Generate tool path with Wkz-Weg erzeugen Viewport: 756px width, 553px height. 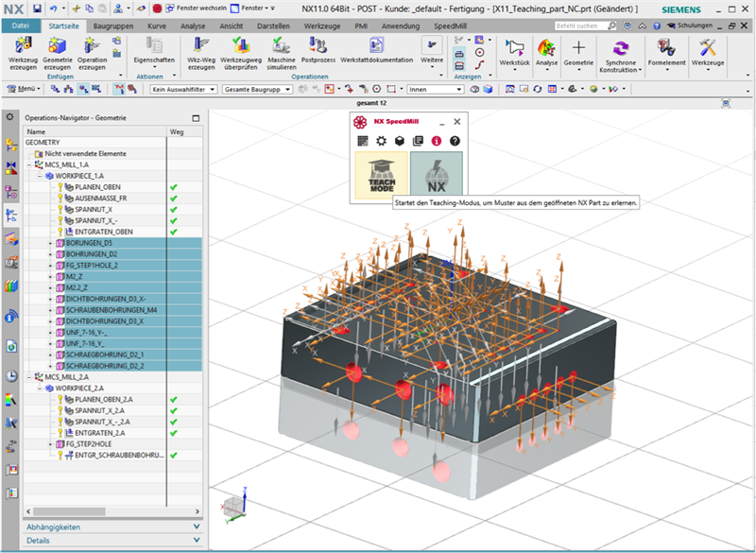pos(200,46)
